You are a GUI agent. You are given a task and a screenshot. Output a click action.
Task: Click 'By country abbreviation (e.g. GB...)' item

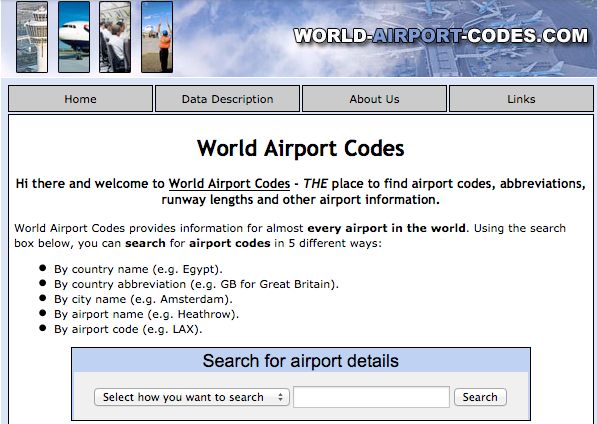click(196, 284)
